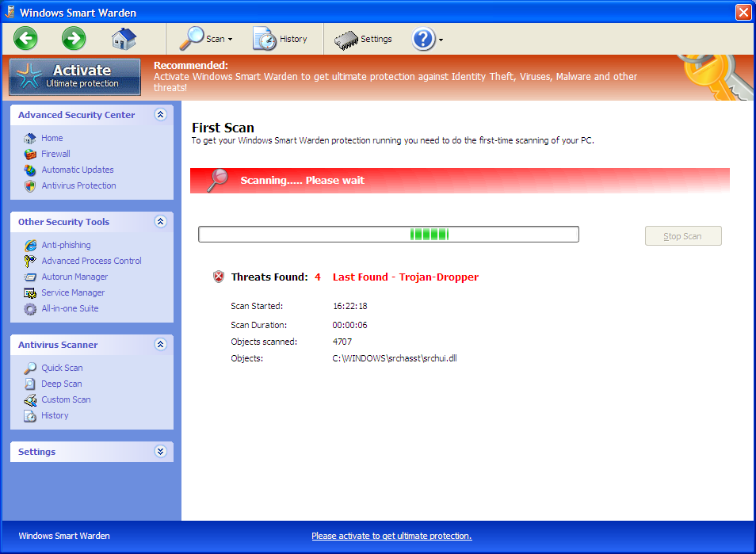Click the Custom Scan icon
Image resolution: width=756 pixels, height=554 pixels.
[x=30, y=399]
